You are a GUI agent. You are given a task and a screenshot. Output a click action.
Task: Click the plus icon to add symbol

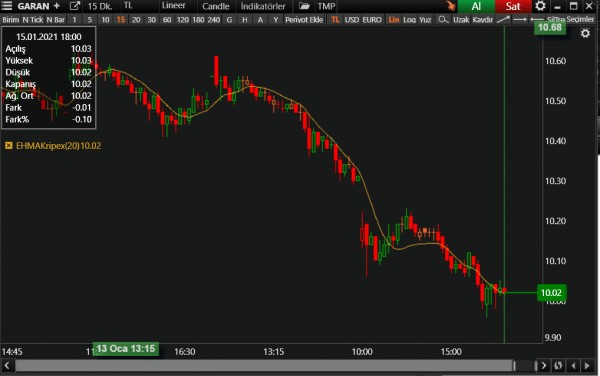tap(57, 6)
